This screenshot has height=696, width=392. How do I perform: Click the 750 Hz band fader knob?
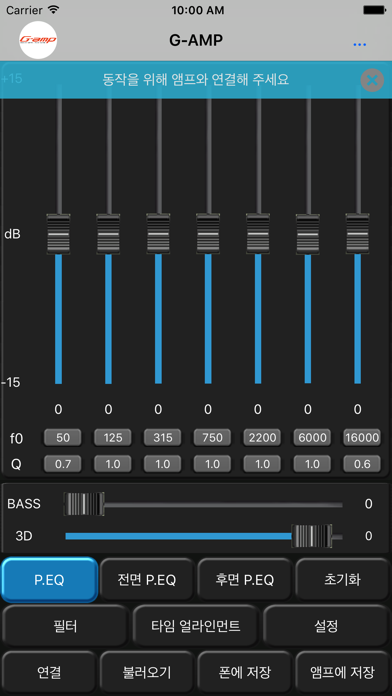pyautogui.click(x=208, y=233)
